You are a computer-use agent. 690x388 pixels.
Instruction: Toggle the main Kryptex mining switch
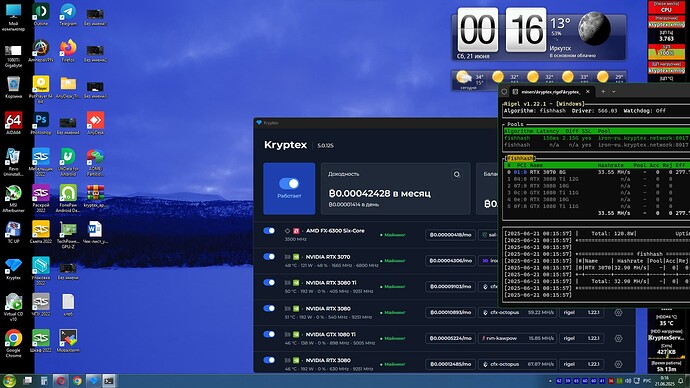289,183
